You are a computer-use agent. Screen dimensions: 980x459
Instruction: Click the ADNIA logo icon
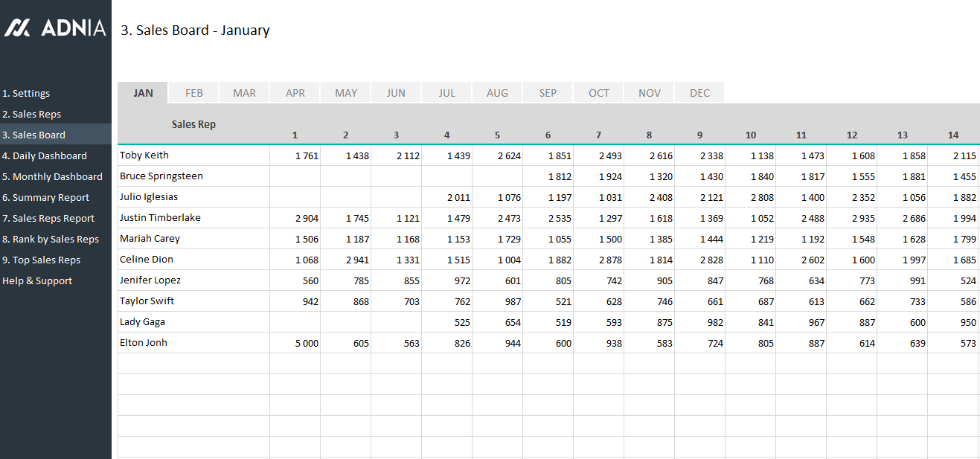click(17, 28)
